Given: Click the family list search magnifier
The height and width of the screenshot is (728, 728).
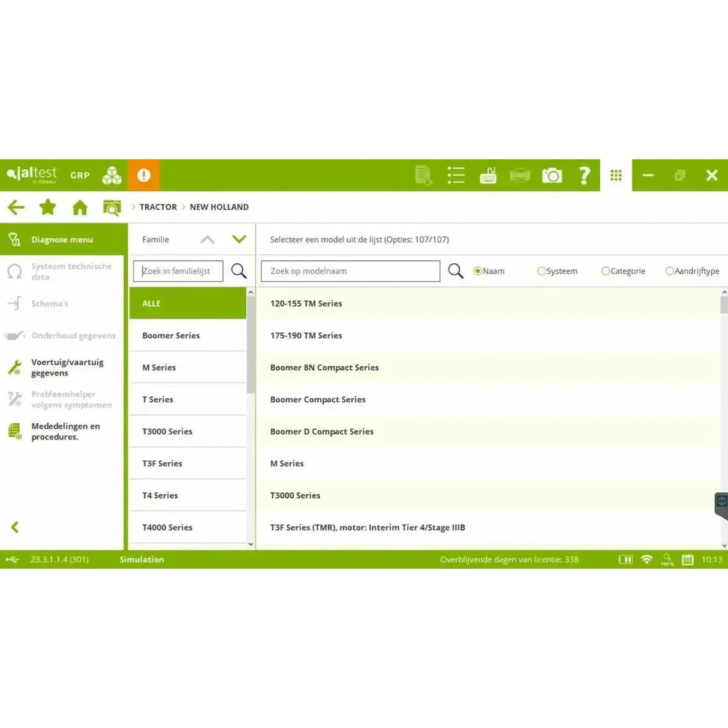Looking at the screenshot, I should point(239,271).
